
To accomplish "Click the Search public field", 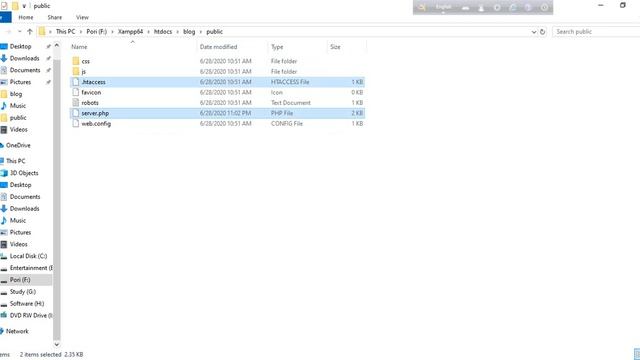I will pos(596,31).
